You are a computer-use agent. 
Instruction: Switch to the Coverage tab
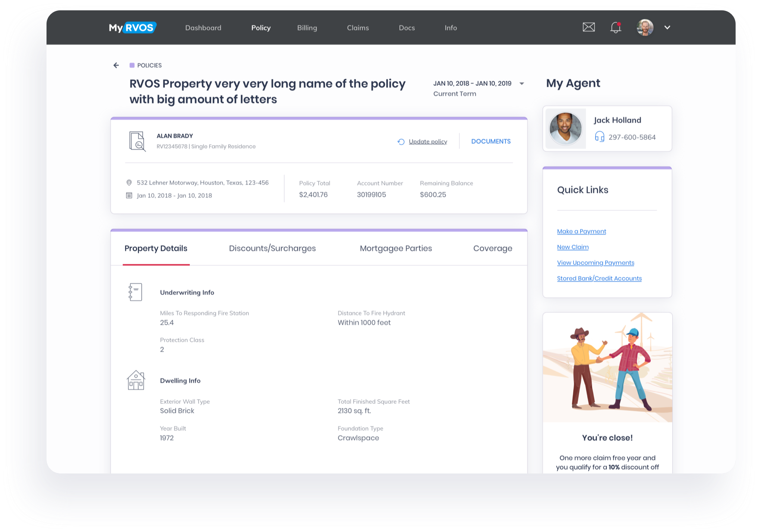pyautogui.click(x=492, y=248)
